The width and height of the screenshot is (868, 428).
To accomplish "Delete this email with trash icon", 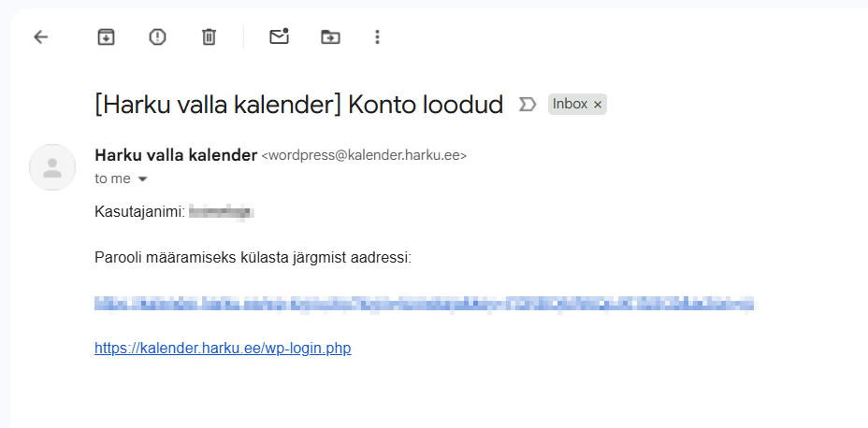I will [209, 37].
